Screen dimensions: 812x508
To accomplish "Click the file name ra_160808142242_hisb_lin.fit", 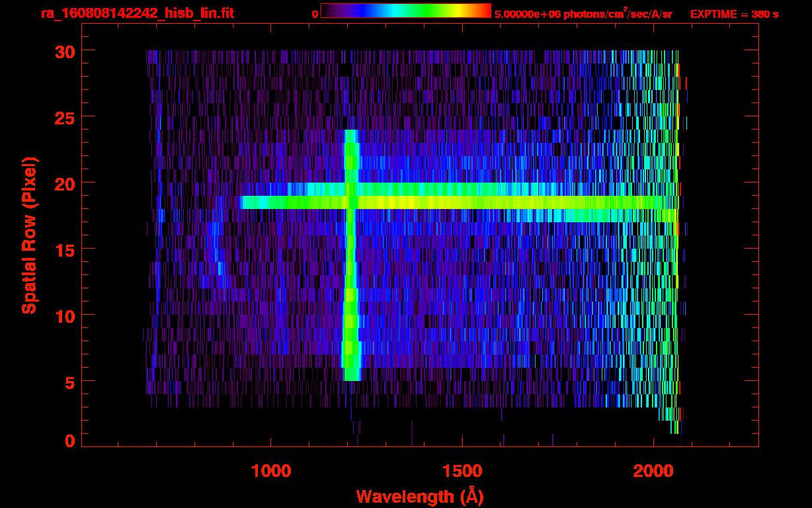I will (137, 14).
